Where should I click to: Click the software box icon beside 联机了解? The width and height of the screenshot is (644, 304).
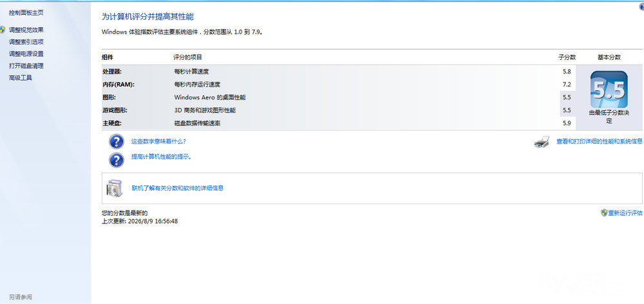point(114,188)
